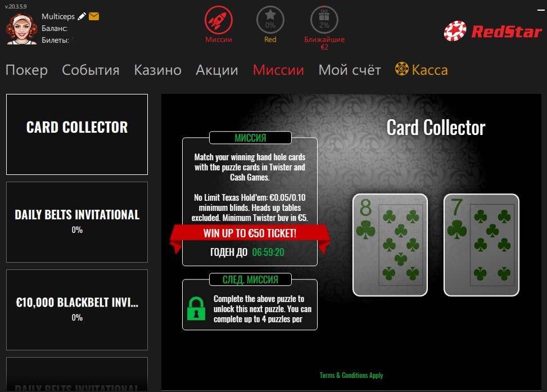Open the Missions rocket icon
547x392 pixels.
pos(218,20)
